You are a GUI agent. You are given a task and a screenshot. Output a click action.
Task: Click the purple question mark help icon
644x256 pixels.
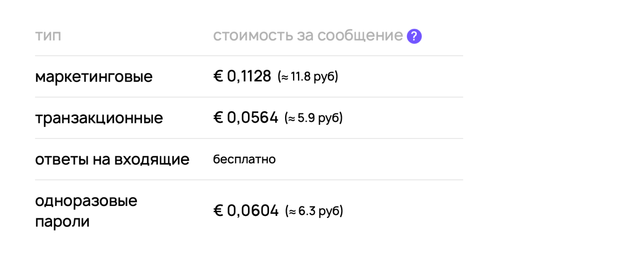[414, 36]
